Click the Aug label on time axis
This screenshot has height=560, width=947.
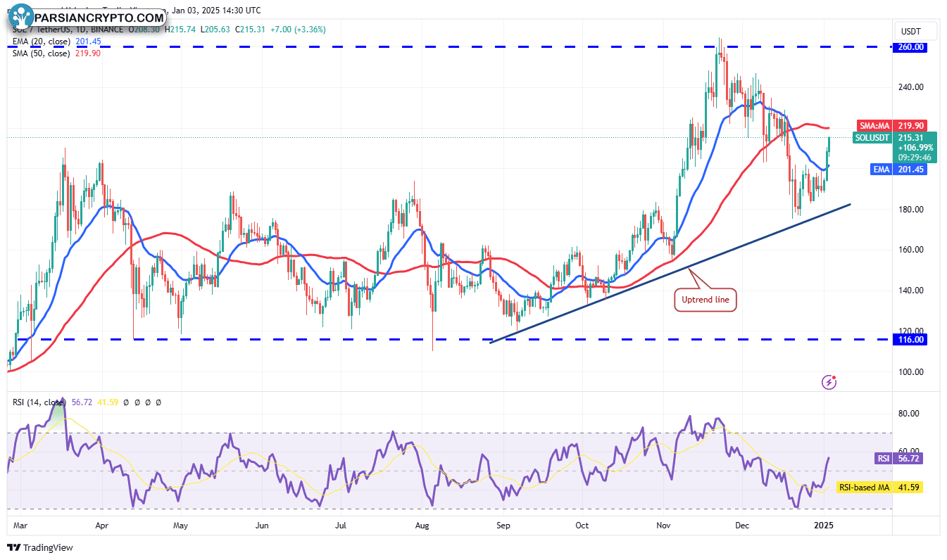[422, 525]
